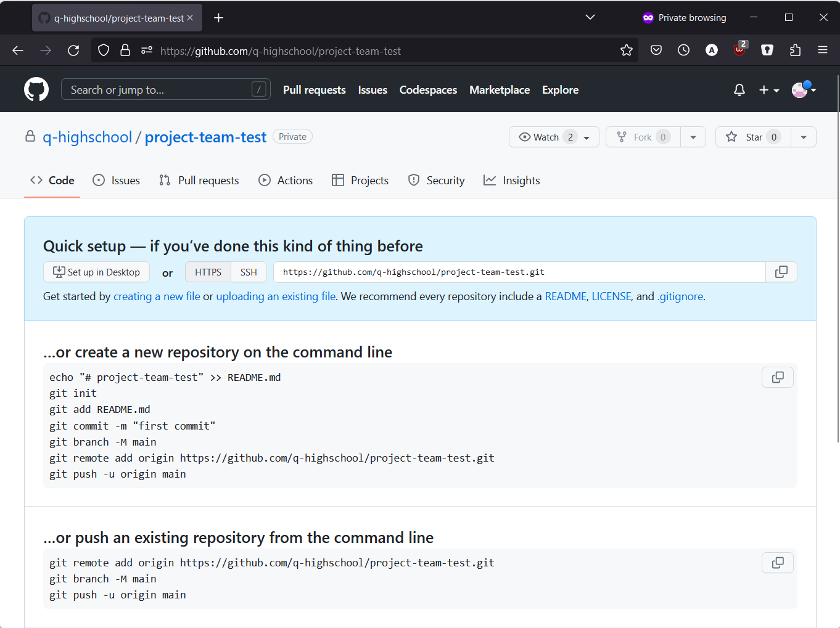The height and width of the screenshot is (628, 840).
Task: Follow the uploading an existing file link
Action: pos(276,296)
